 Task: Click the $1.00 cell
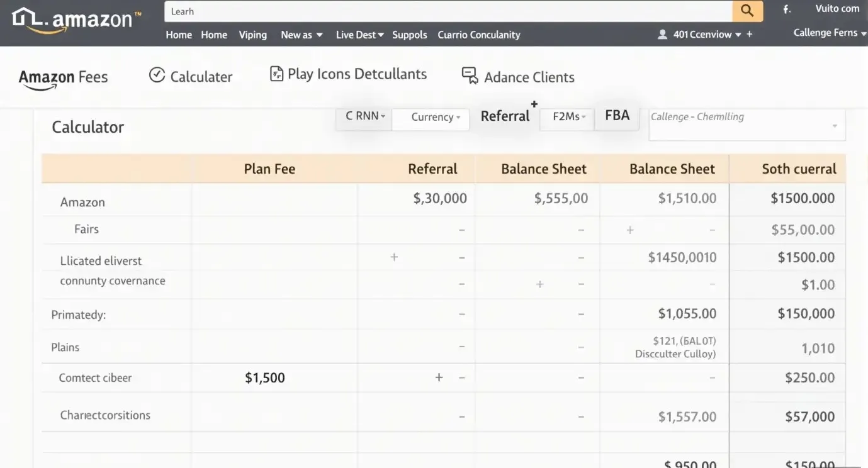pos(818,284)
